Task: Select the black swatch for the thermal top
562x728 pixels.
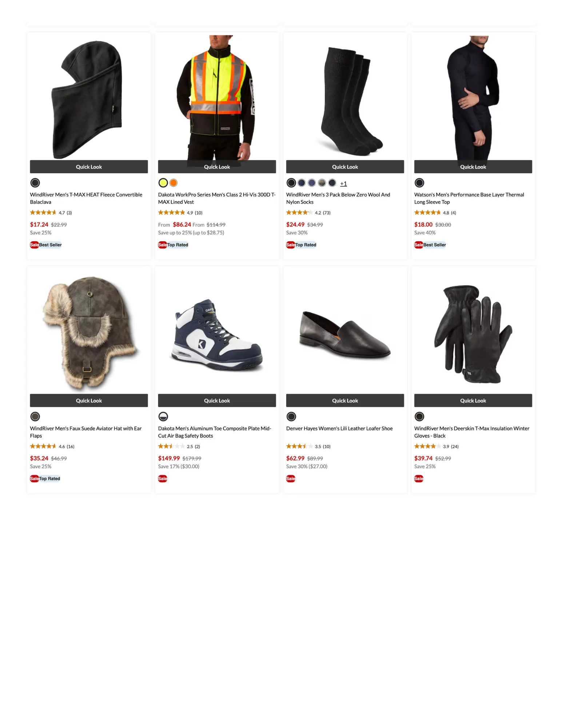Action: pos(419,183)
